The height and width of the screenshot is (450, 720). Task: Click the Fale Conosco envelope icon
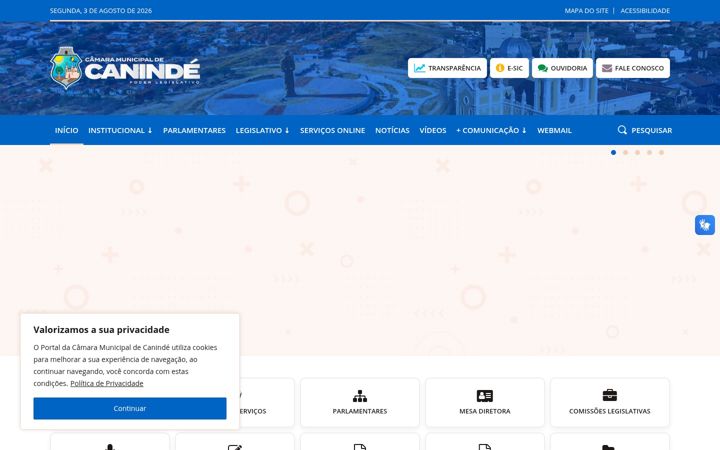click(x=607, y=68)
